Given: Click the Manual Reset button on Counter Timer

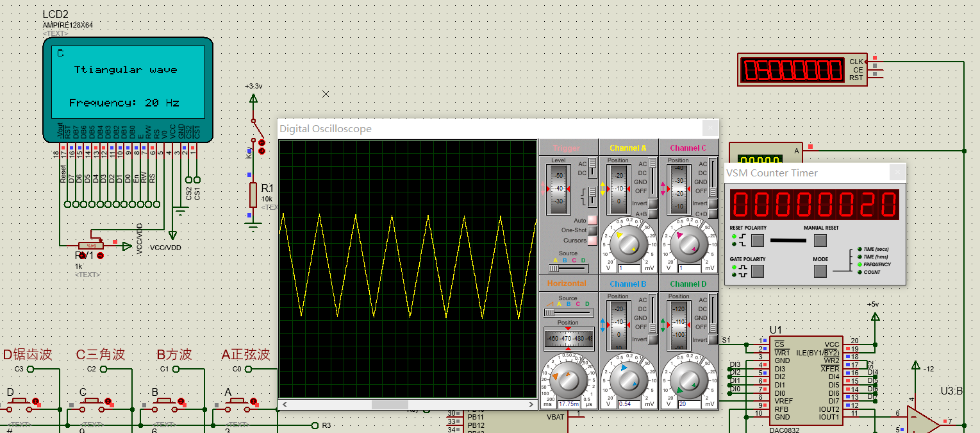Looking at the screenshot, I should coord(820,241).
